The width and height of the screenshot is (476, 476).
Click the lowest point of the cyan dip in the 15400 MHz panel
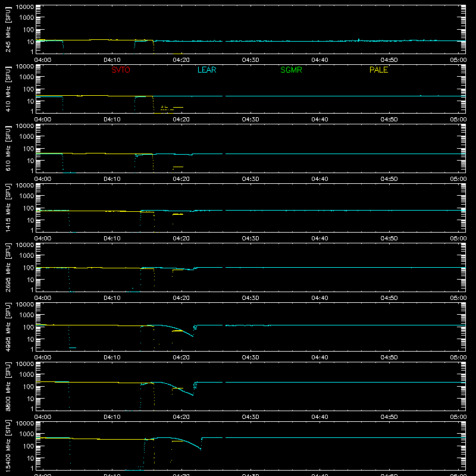pyautogui.click(x=201, y=449)
